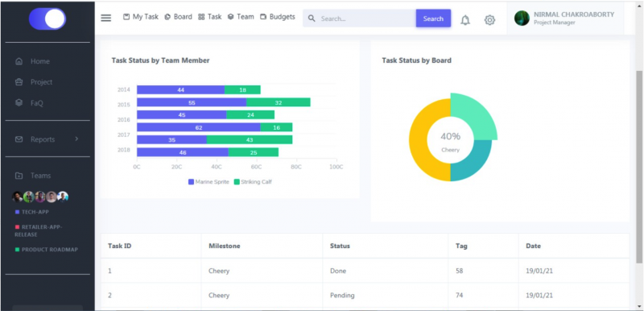The height and width of the screenshot is (311, 644).
Task: Click the 2014 bar segment showing 44
Action: [180, 90]
